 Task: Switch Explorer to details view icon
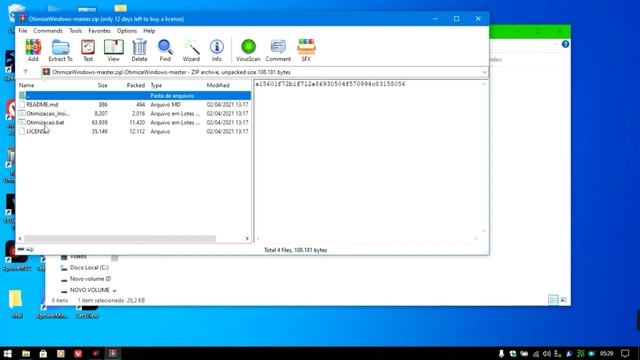coord(553,300)
